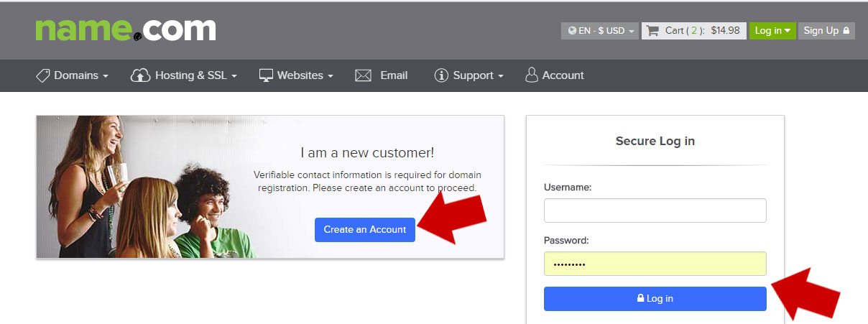Open the Domains menu
The image size is (868, 324).
(x=73, y=75)
